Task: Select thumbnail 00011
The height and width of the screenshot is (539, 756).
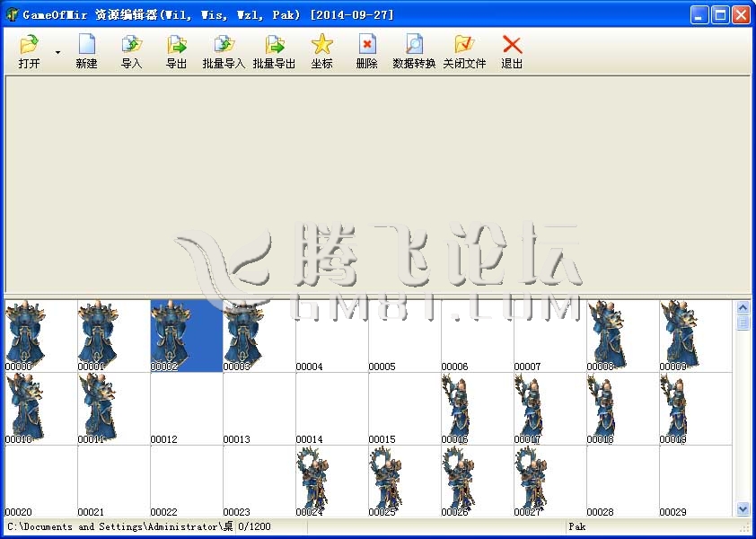Action: click(x=114, y=409)
